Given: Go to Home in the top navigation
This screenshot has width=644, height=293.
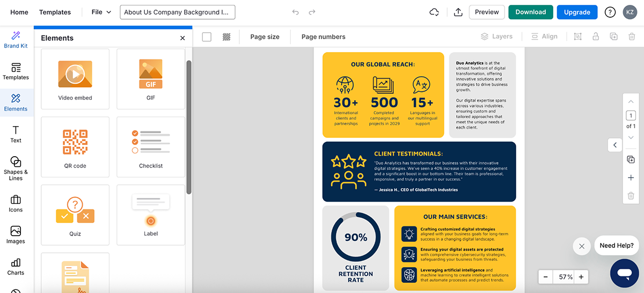Looking at the screenshot, I should [19, 12].
